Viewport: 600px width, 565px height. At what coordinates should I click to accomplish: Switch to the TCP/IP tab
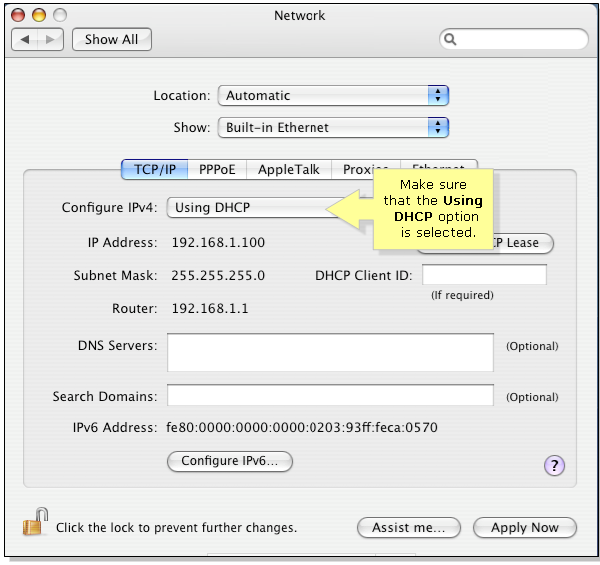(x=155, y=169)
